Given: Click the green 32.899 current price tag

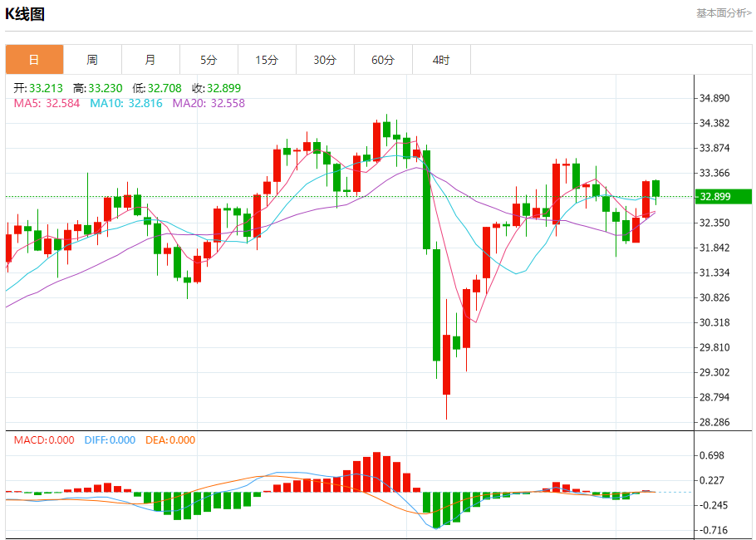Looking at the screenshot, I should (723, 197).
